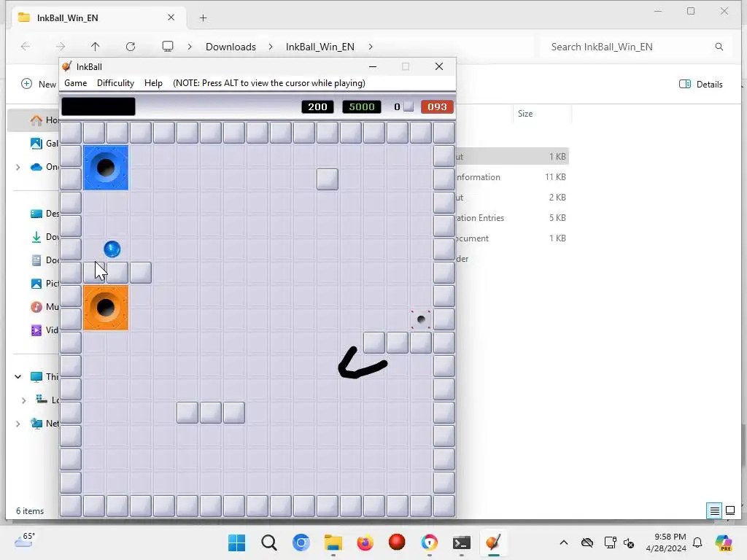Image resolution: width=747 pixels, height=560 pixels.
Task: Click the red 093 timer display
Action: (x=437, y=106)
